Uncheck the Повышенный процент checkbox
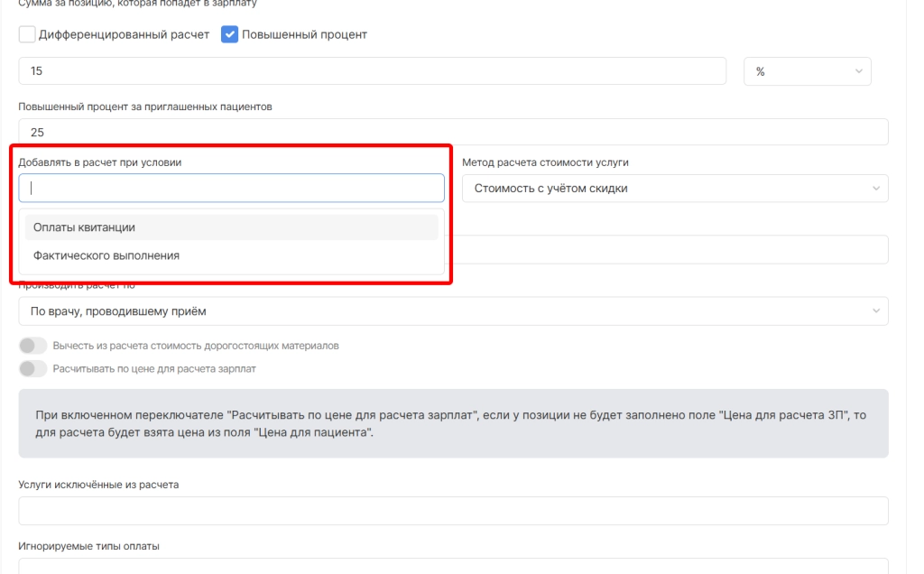This screenshot has height=574, width=924. (229, 35)
